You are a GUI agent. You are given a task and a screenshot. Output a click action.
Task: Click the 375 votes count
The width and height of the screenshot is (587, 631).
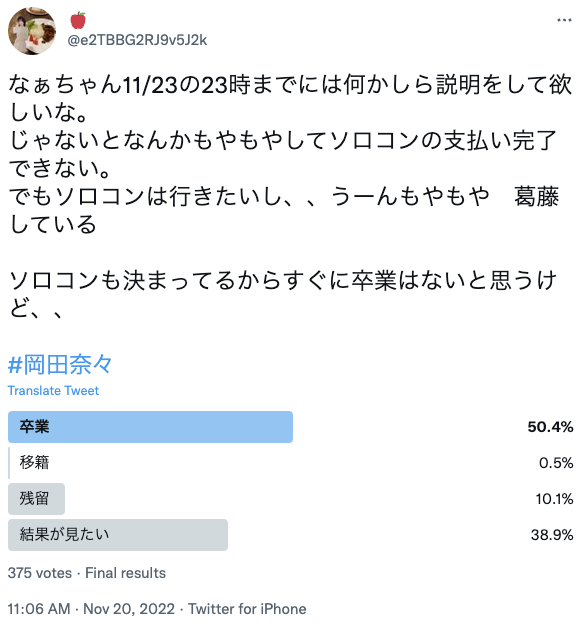coord(40,573)
